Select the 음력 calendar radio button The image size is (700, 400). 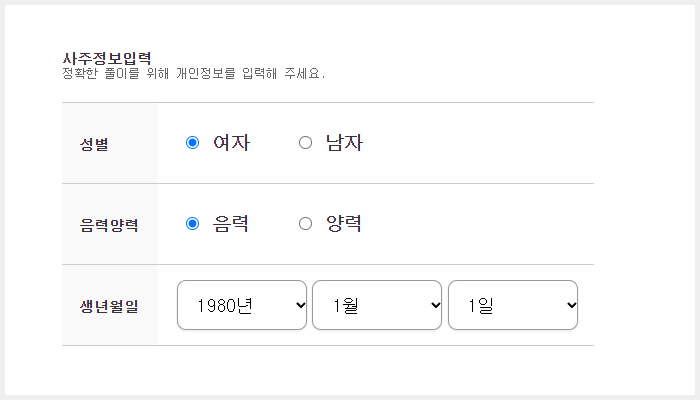point(192,224)
